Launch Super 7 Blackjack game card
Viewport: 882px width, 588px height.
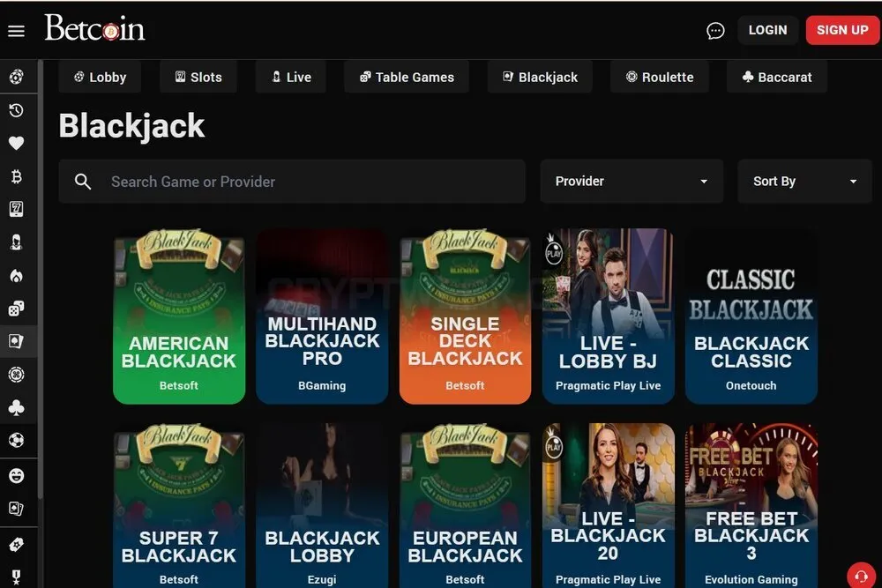179,506
